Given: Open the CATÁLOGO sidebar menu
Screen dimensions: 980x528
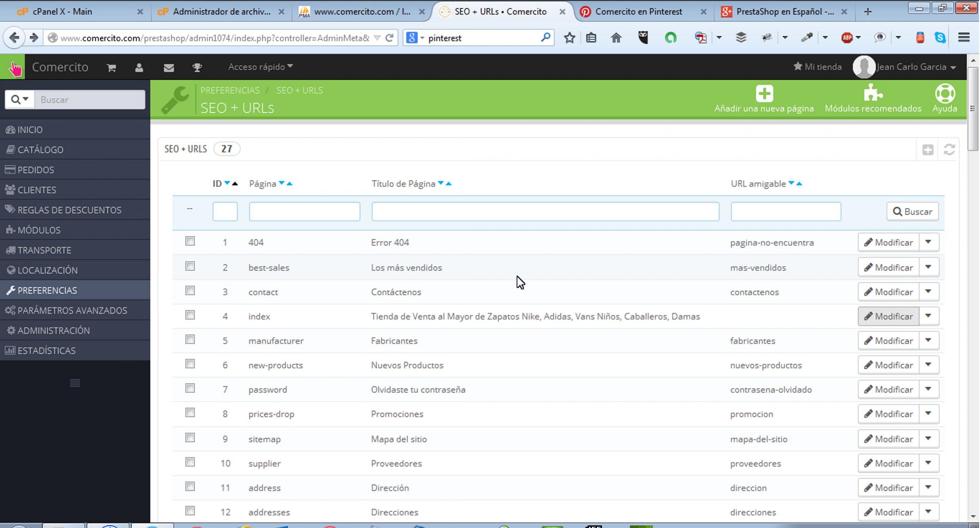Looking at the screenshot, I should pyautogui.click(x=40, y=150).
